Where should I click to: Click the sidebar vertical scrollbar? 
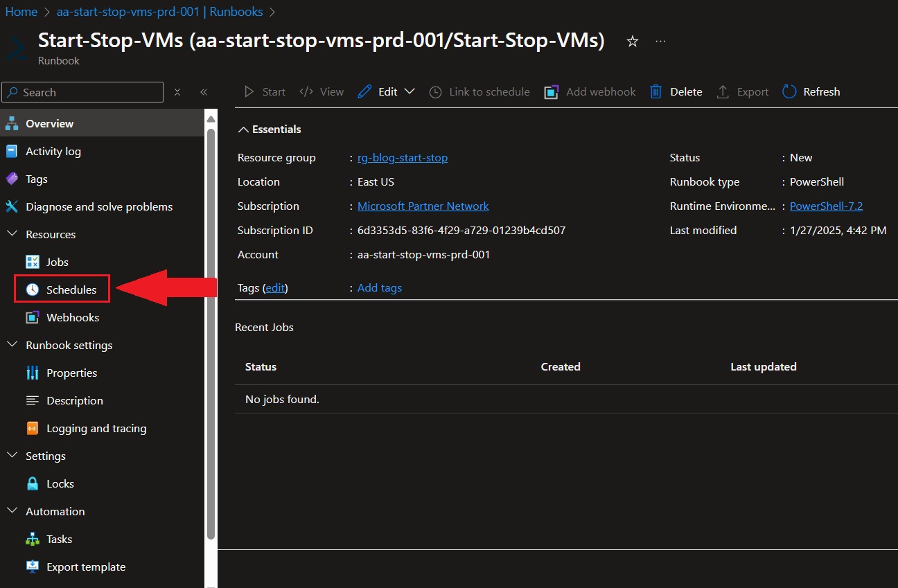coord(211,332)
